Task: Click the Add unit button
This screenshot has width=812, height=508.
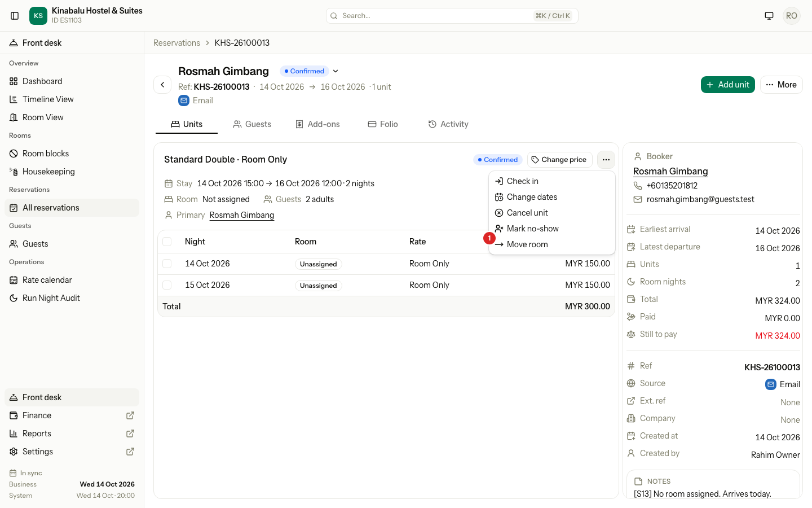Action: [728, 85]
